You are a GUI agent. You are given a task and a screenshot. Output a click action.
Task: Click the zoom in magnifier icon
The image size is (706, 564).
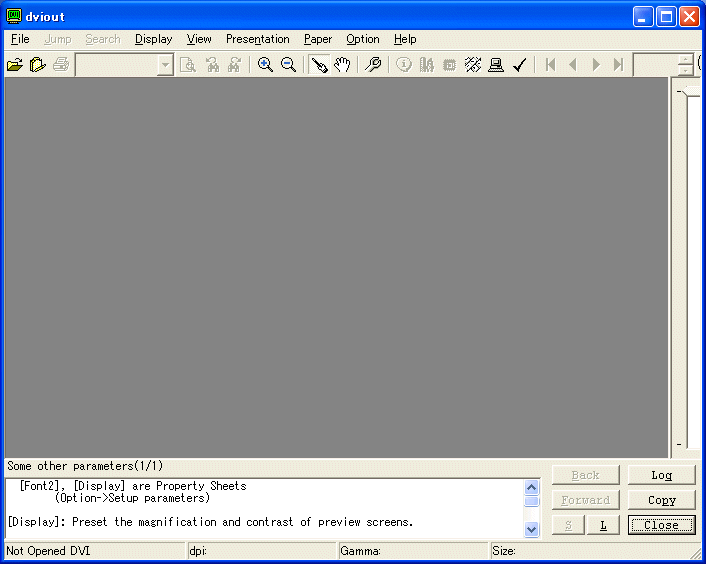tap(266, 65)
